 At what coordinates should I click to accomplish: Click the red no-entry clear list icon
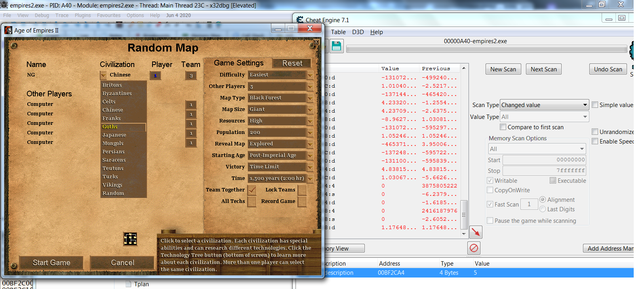[474, 248]
